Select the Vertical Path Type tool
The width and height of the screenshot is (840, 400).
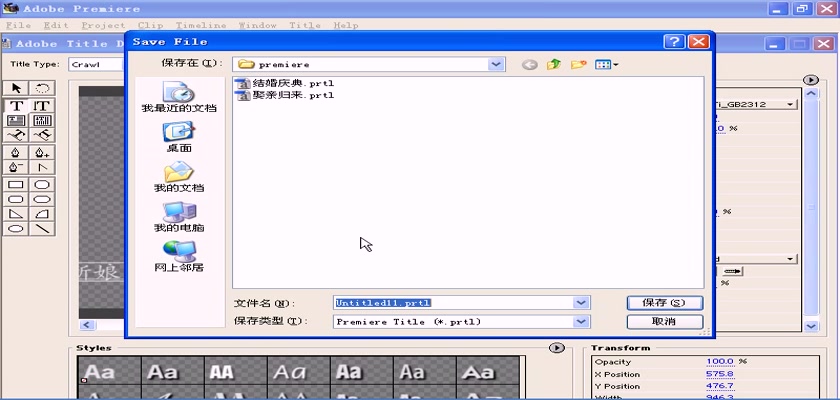pyautogui.click(x=42, y=135)
